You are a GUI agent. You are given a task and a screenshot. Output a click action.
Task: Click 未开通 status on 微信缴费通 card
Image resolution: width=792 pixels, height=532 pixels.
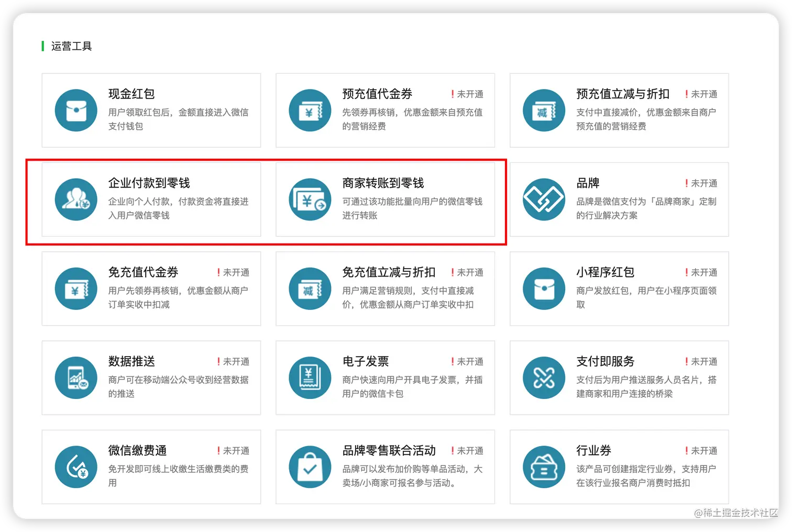(x=233, y=451)
